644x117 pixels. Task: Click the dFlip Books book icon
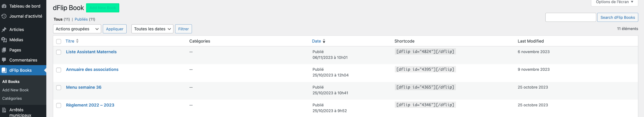tap(4, 70)
